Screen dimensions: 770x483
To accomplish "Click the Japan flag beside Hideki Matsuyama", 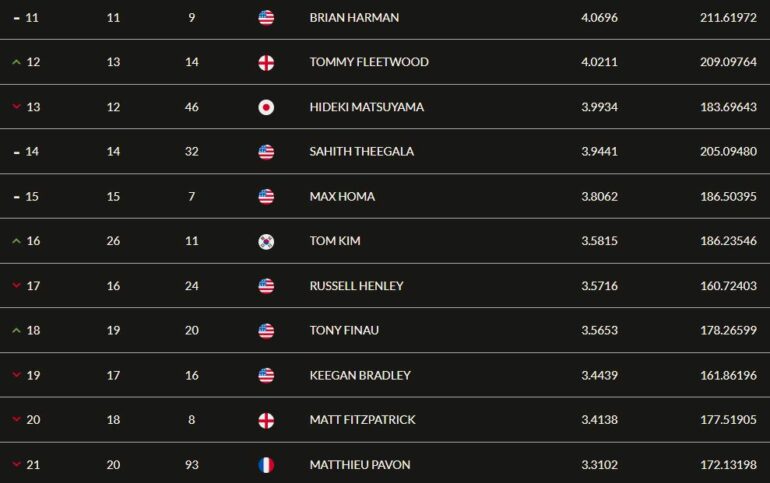I will (x=266, y=107).
